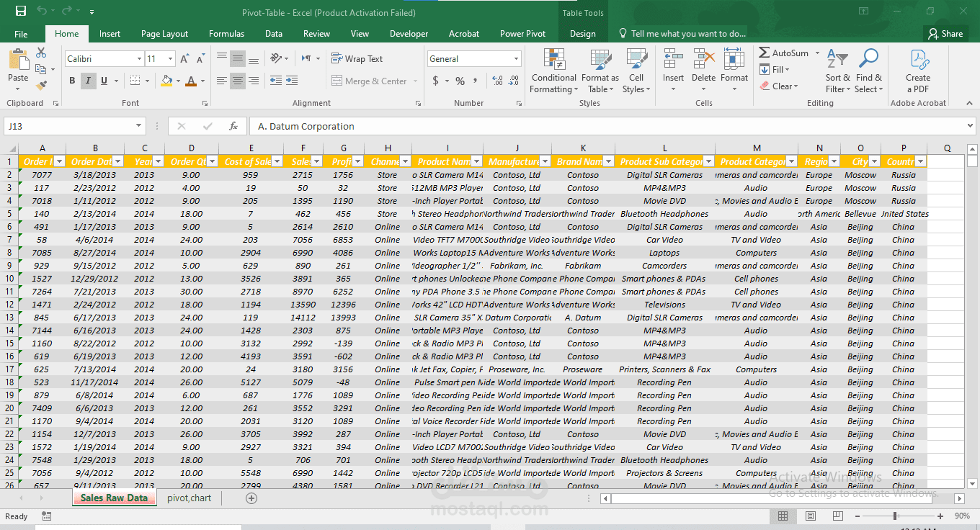980x530 pixels.
Task: Toggle Italic formatting
Action: (x=88, y=81)
